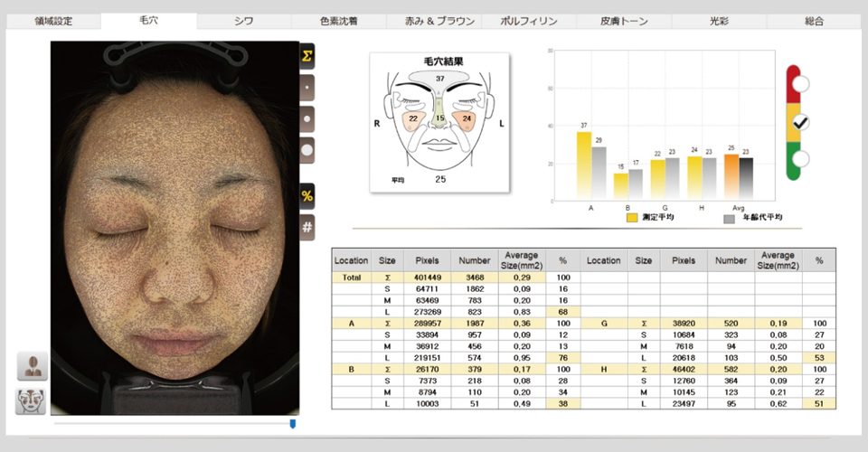
Task: Open the 色素沈着 tab
Action: tap(338, 21)
